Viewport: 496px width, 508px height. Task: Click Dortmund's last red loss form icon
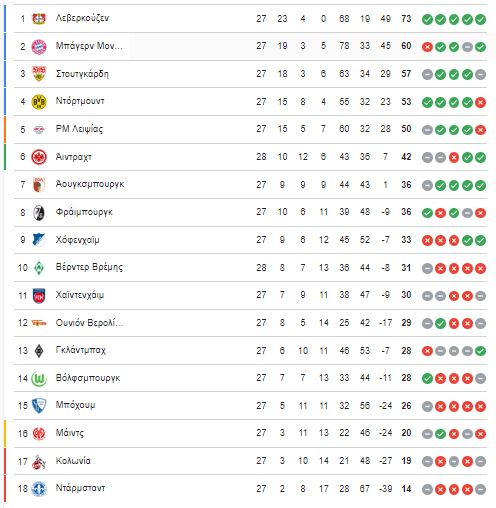click(x=480, y=102)
